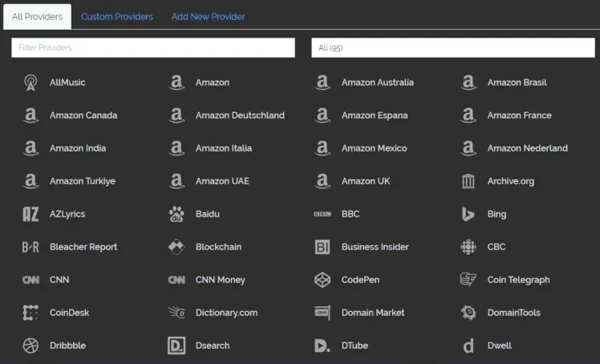Click the Archive.org building icon
The image size is (600, 364).
coord(468,181)
